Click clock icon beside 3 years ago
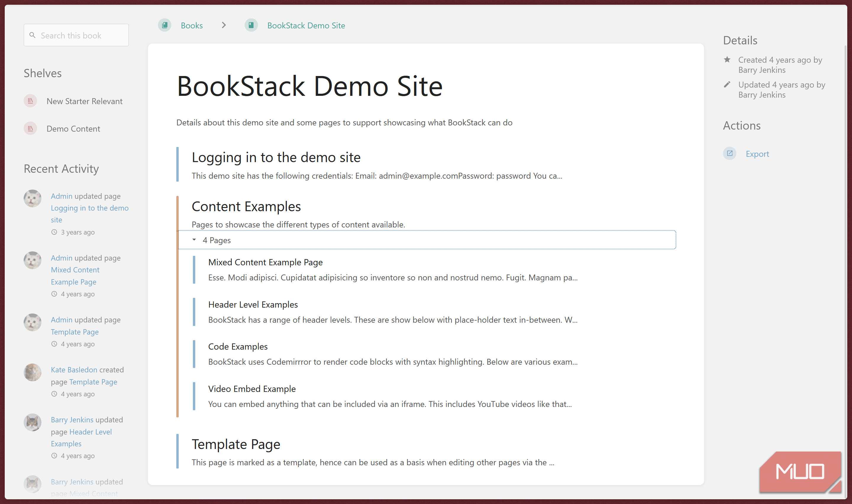Image resolution: width=852 pixels, height=504 pixels. tap(54, 232)
